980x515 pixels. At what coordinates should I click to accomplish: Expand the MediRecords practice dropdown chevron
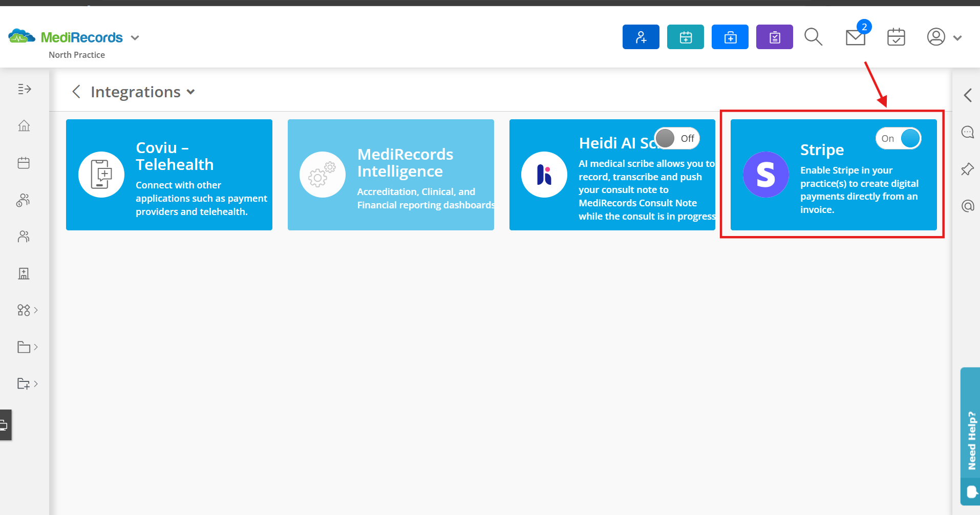(x=135, y=38)
